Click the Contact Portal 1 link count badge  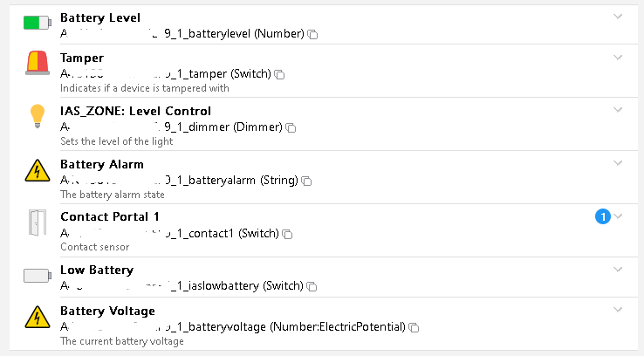click(x=601, y=216)
